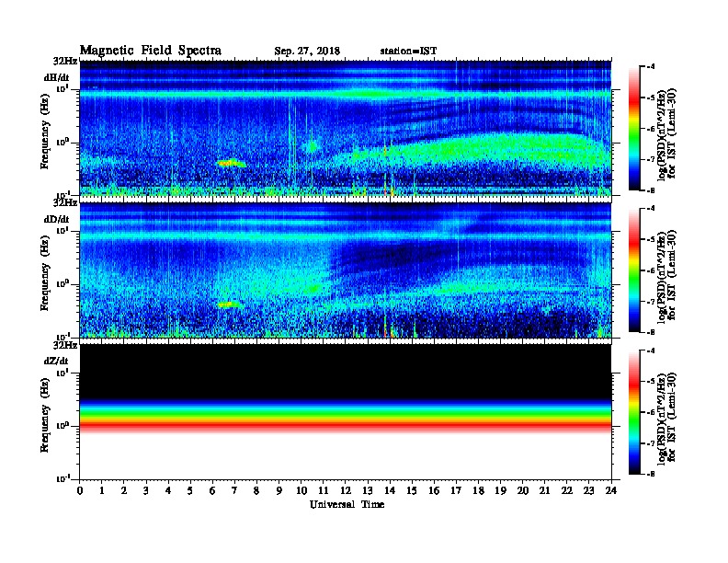Screen dimensions: 728x563
Task: Click the "-4" tick on the dH/dt color bar
Action: pos(652,67)
